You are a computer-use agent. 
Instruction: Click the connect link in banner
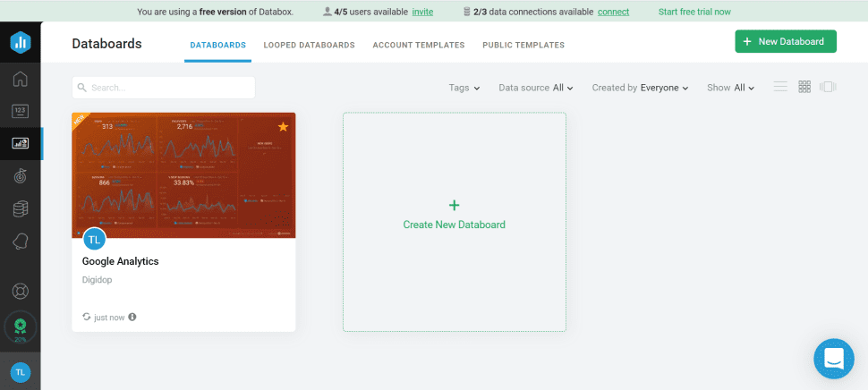[613, 12]
